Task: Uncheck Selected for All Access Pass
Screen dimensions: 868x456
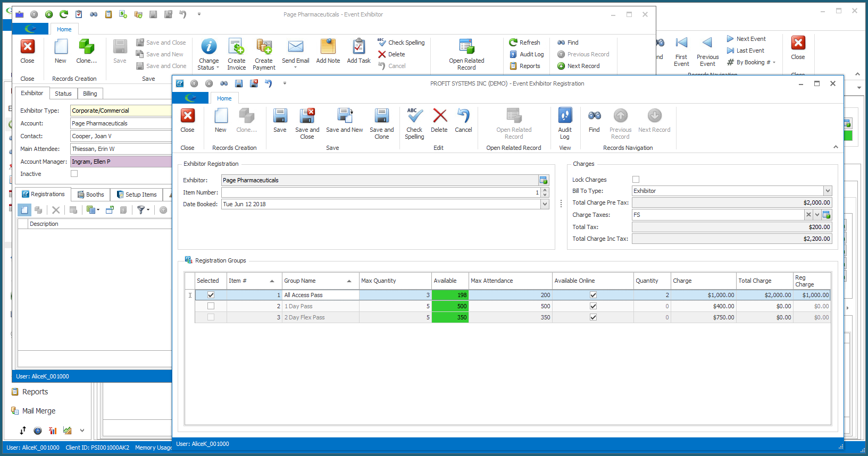Action: tap(211, 295)
